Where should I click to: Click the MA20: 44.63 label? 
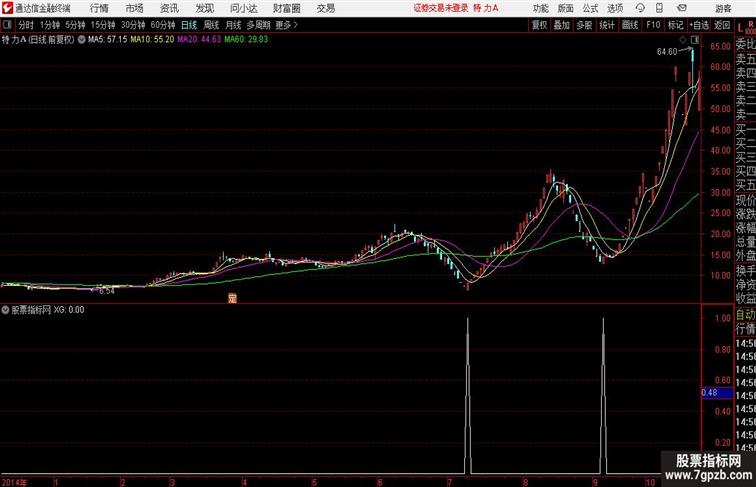click(x=199, y=40)
